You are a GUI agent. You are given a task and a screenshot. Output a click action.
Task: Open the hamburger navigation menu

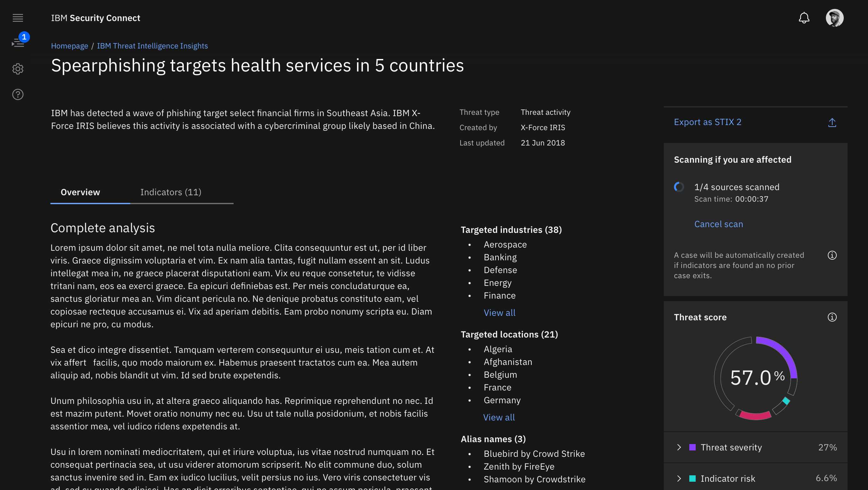click(x=18, y=18)
